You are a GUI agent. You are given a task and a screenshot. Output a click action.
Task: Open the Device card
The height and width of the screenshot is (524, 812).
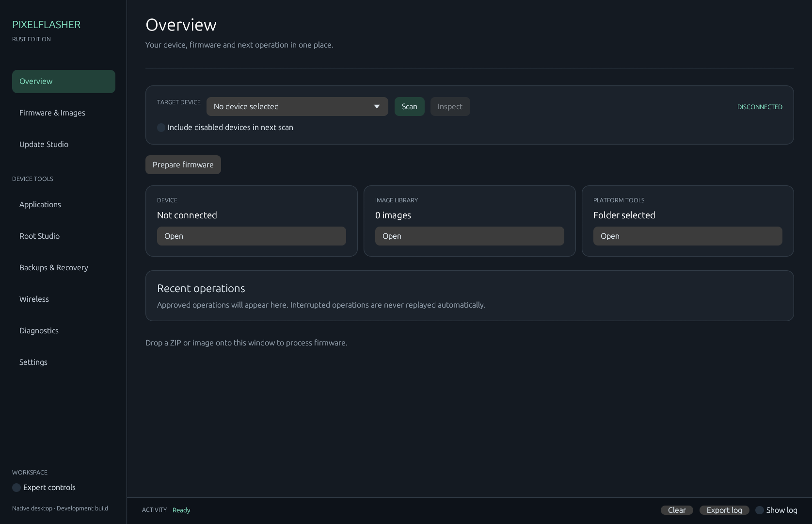pos(252,236)
